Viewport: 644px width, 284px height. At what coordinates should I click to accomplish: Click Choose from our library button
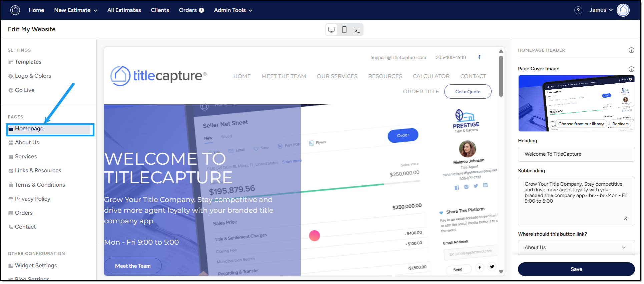coord(581,124)
